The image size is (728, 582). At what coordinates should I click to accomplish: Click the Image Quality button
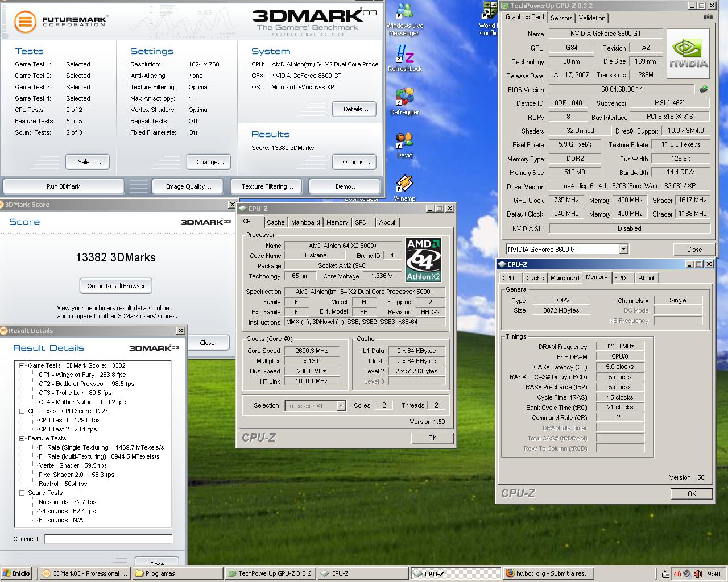pos(189,186)
